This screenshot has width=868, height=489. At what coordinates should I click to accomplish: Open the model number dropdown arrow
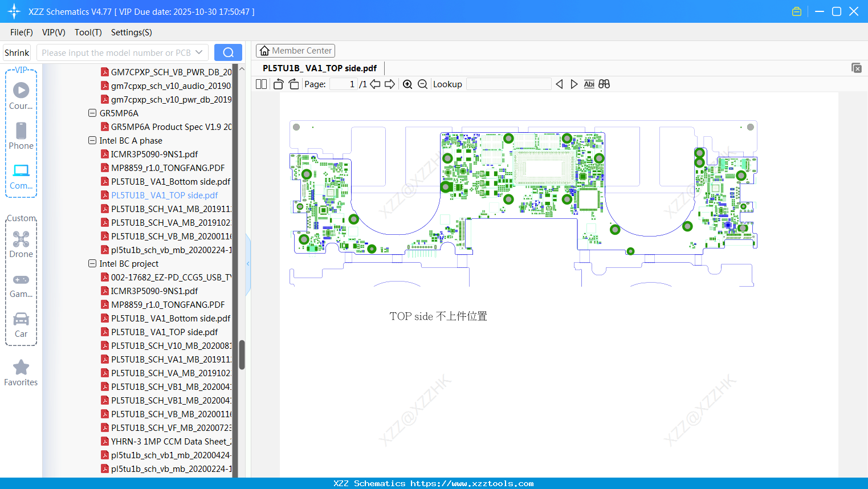[x=199, y=52]
